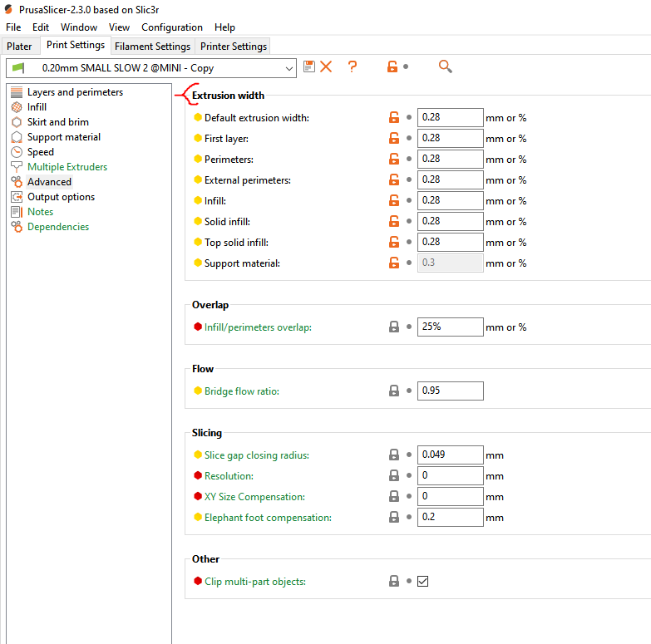Click Infill/perimeters overlap input field
Screen dimensions: 651x644
pos(450,327)
